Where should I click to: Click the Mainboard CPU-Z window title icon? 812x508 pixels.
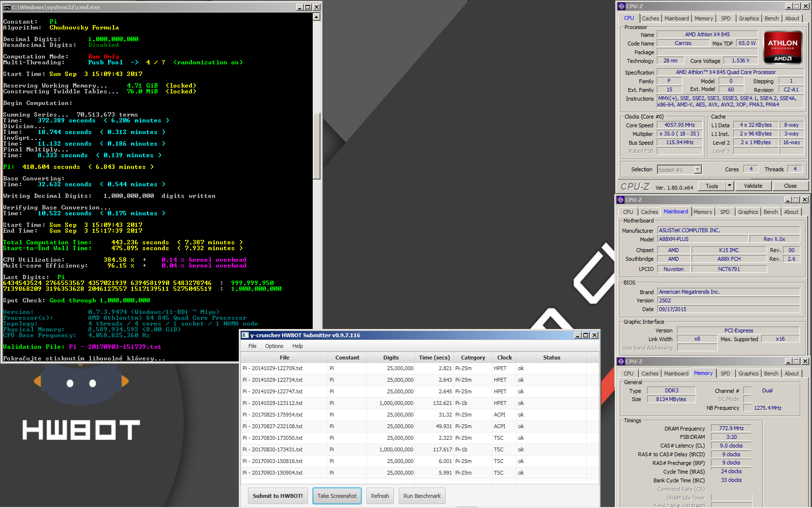621,200
